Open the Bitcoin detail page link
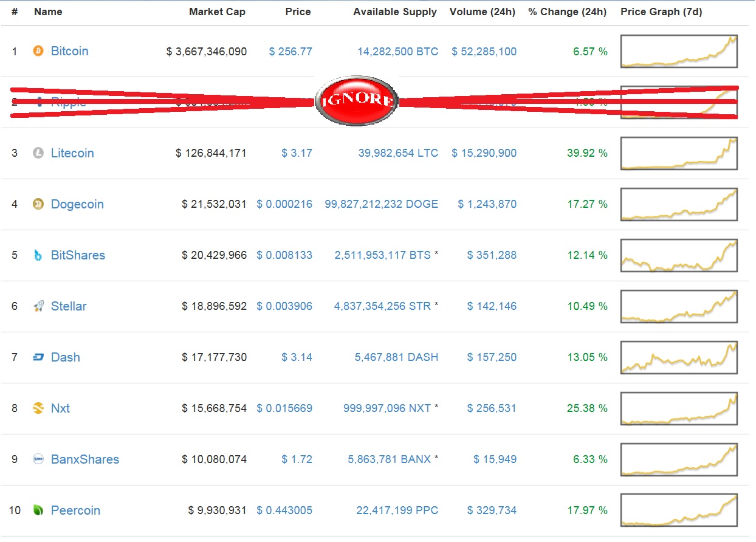756x542 pixels. click(x=69, y=51)
